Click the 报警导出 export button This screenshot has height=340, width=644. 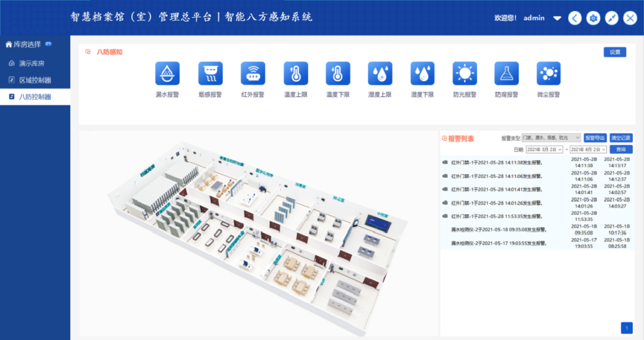[x=595, y=138]
